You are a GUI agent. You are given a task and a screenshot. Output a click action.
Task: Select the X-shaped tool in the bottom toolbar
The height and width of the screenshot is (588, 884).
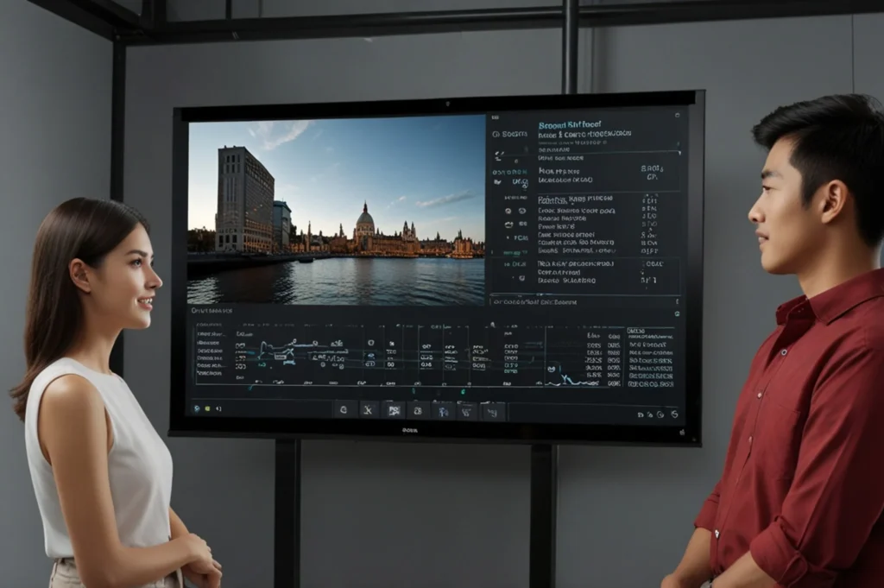pyautogui.click(x=368, y=410)
